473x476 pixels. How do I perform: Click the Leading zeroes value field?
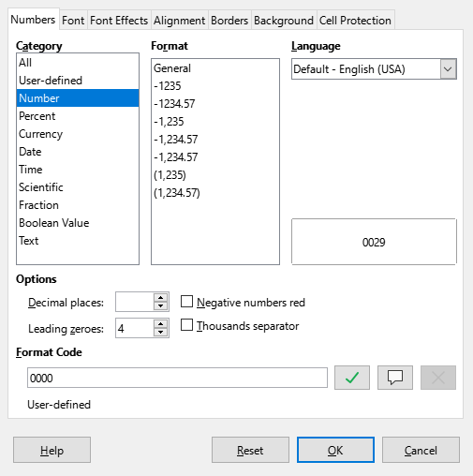pos(135,328)
